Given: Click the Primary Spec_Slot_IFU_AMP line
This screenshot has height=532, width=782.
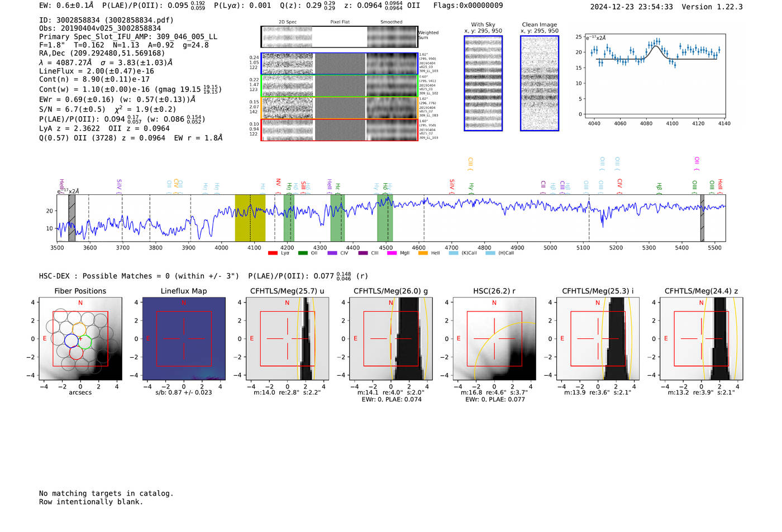Looking at the screenshot, I should [x=128, y=37].
